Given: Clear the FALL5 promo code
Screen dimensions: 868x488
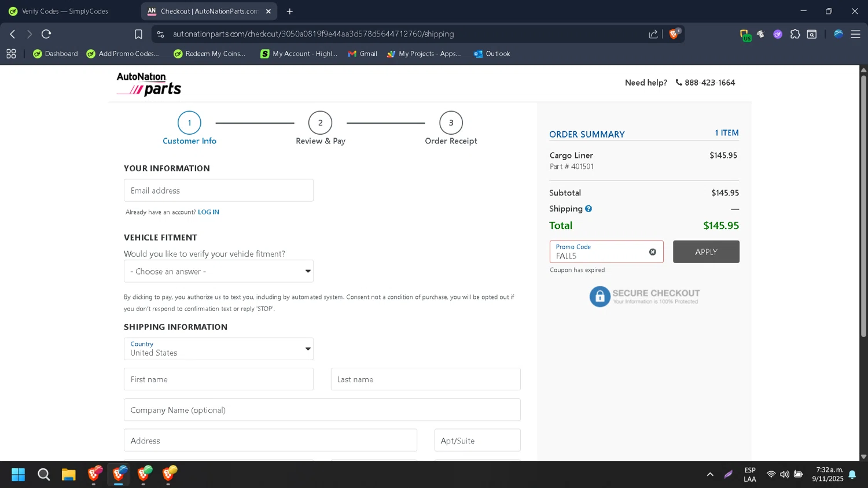Looking at the screenshot, I should [653, 252].
